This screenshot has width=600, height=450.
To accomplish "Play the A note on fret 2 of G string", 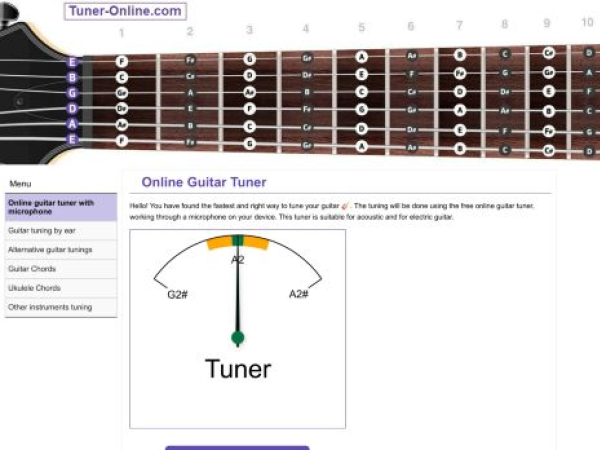I will click(x=190, y=93).
